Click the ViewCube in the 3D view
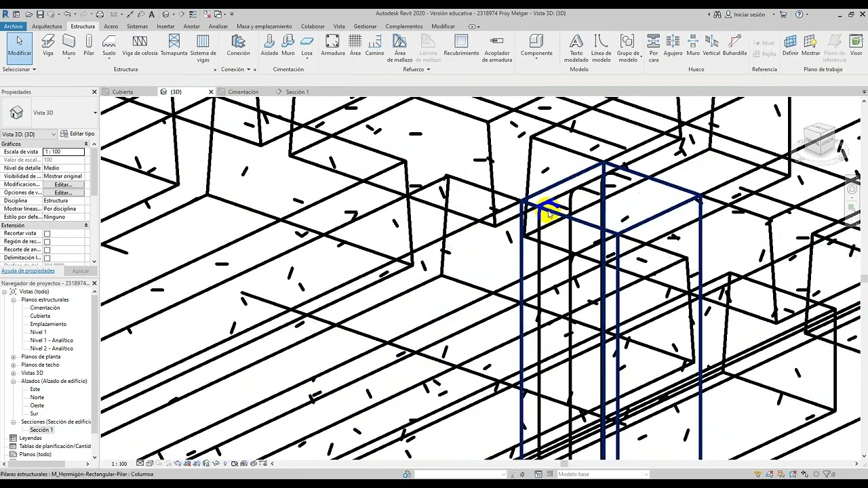868x488 pixels. [818, 138]
